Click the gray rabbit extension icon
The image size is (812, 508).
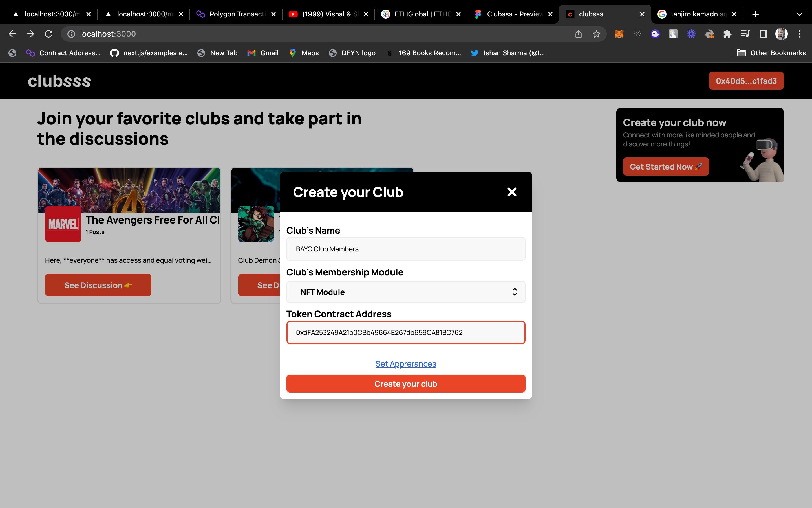(709, 34)
